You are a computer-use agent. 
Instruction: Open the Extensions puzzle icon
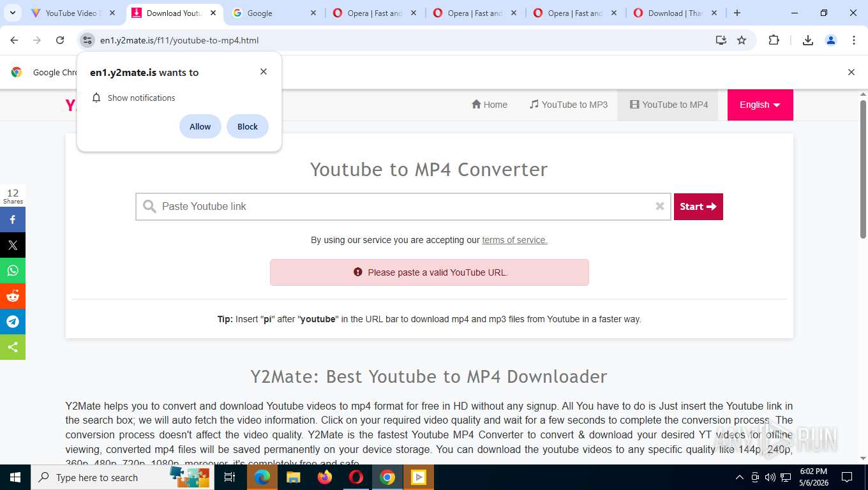(x=774, y=40)
